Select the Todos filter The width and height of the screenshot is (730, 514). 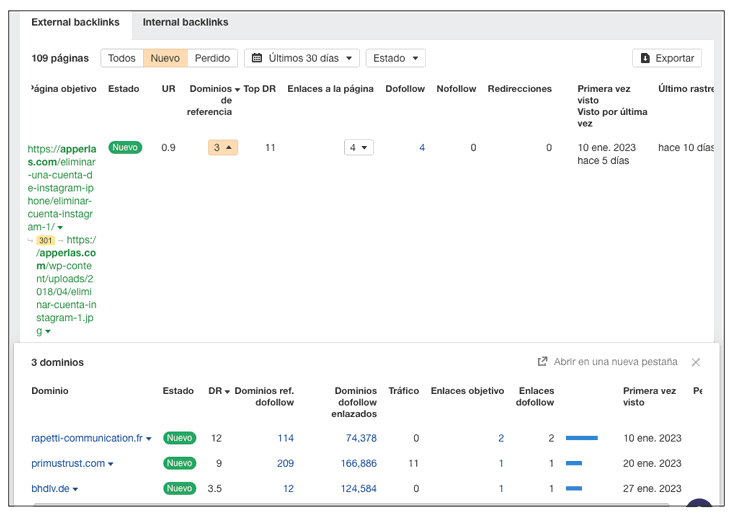122,58
